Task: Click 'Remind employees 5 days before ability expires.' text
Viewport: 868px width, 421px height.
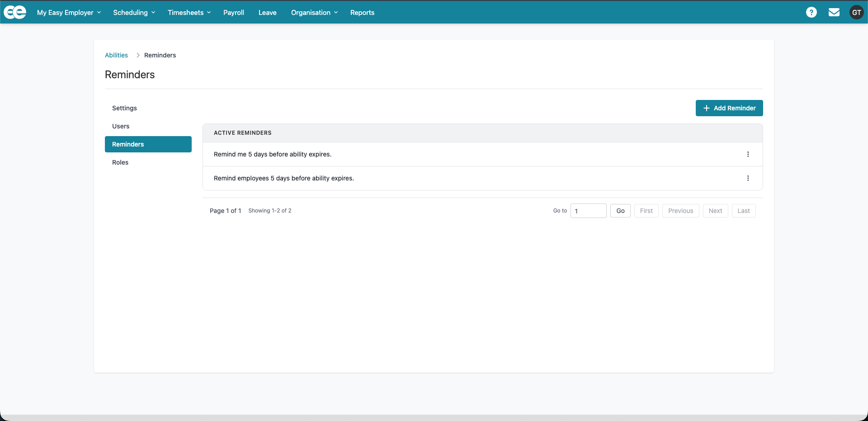Action: (284, 178)
